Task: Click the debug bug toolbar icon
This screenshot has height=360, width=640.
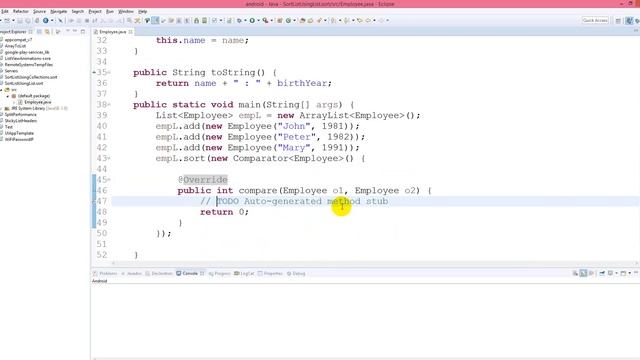Action: pyautogui.click(x=239, y=20)
